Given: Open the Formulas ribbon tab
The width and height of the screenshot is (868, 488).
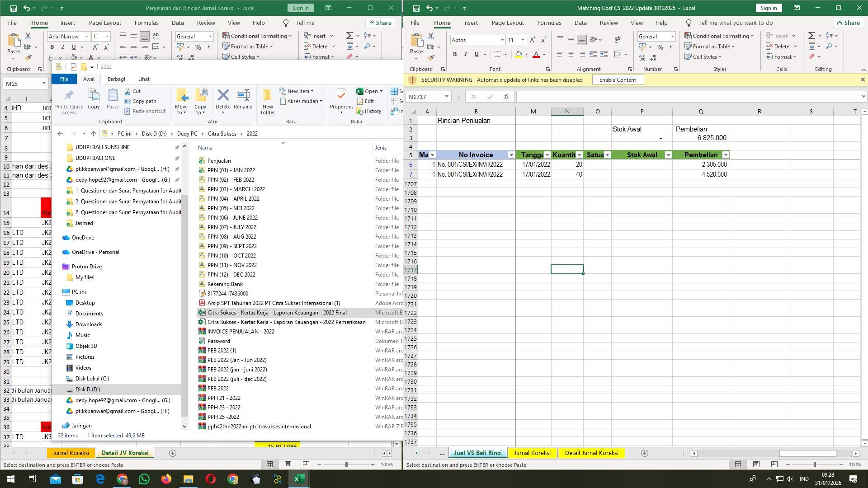Looking at the screenshot, I should coord(549,23).
